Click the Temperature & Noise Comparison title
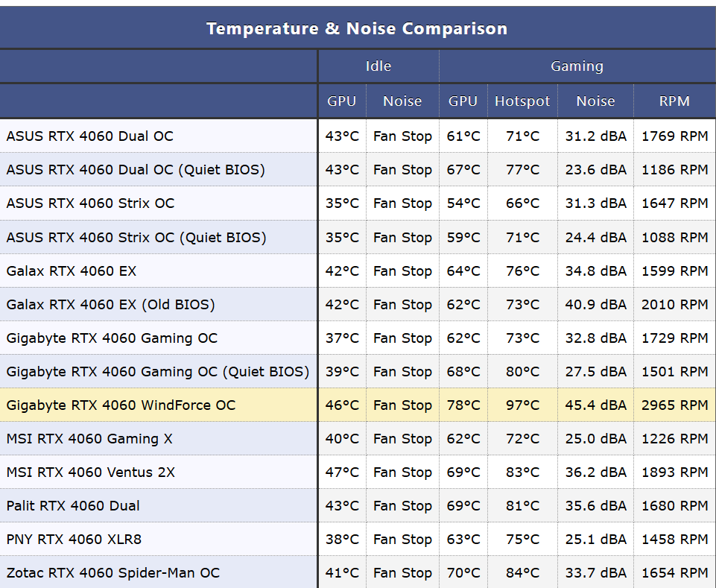This screenshot has height=588, width=716. pos(357,29)
